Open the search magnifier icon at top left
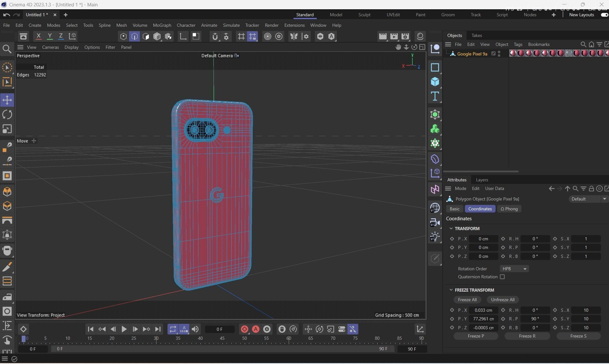This screenshot has width=609, height=364. (7, 49)
